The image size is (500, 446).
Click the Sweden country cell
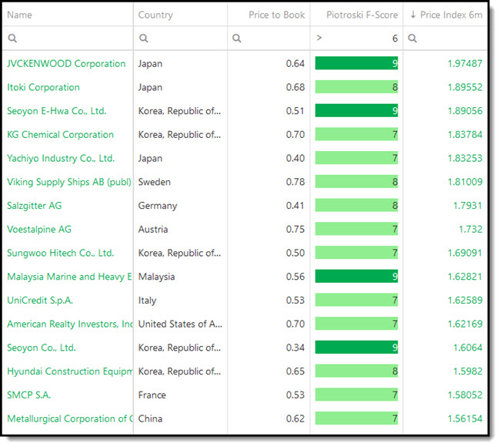point(154,182)
